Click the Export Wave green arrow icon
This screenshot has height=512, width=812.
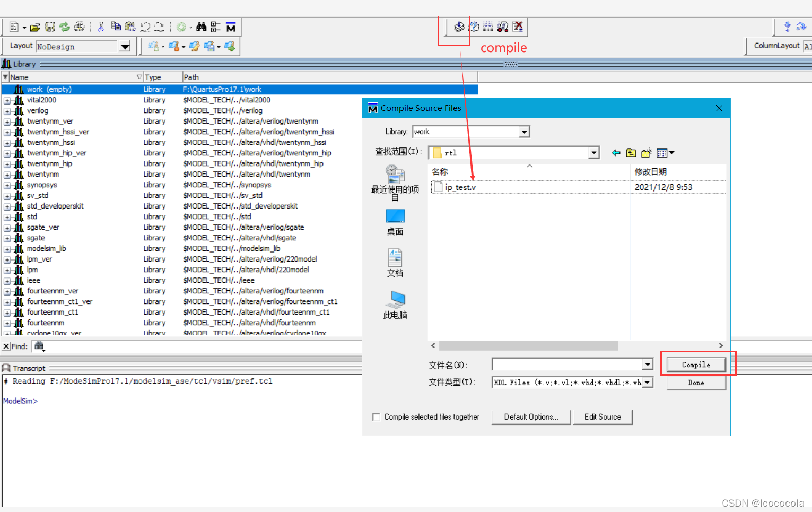pyautogui.click(x=229, y=47)
